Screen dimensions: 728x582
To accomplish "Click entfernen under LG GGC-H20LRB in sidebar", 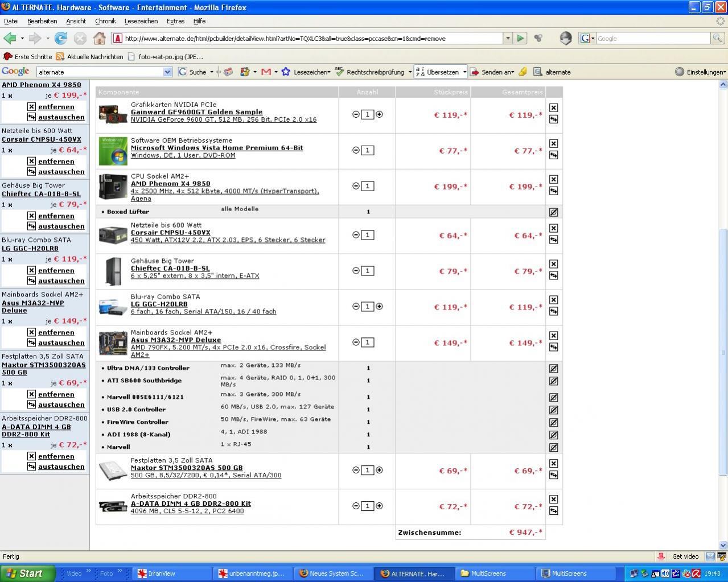I will (x=56, y=270).
